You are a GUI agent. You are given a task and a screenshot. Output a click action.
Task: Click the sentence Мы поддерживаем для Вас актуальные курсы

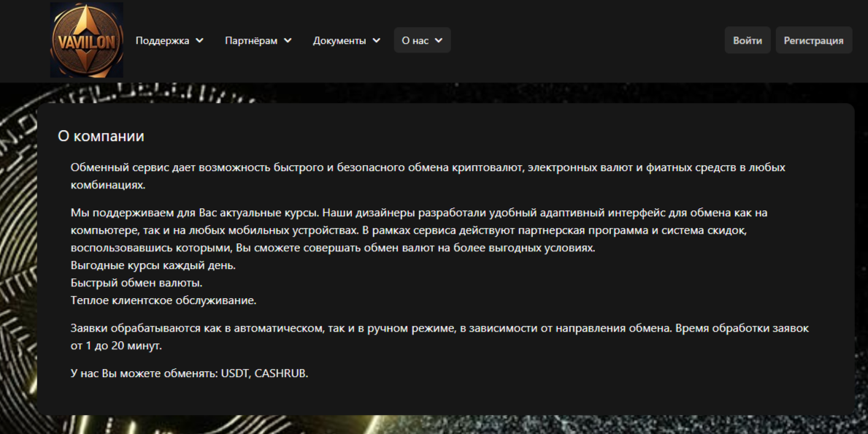(x=195, y=213)
